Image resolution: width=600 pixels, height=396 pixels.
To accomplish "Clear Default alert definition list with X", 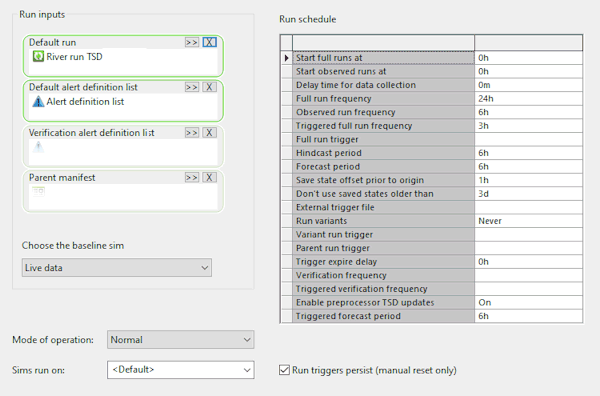I will (x=209, y=87).
